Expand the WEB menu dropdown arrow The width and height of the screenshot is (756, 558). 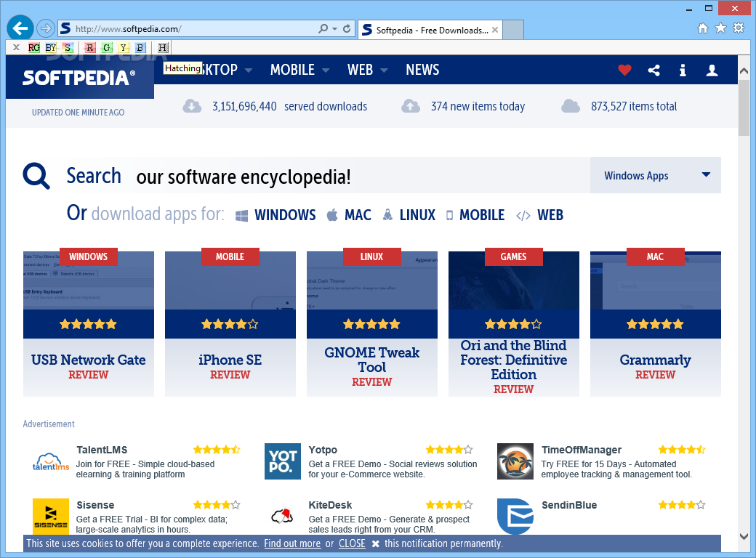point(385,70)
